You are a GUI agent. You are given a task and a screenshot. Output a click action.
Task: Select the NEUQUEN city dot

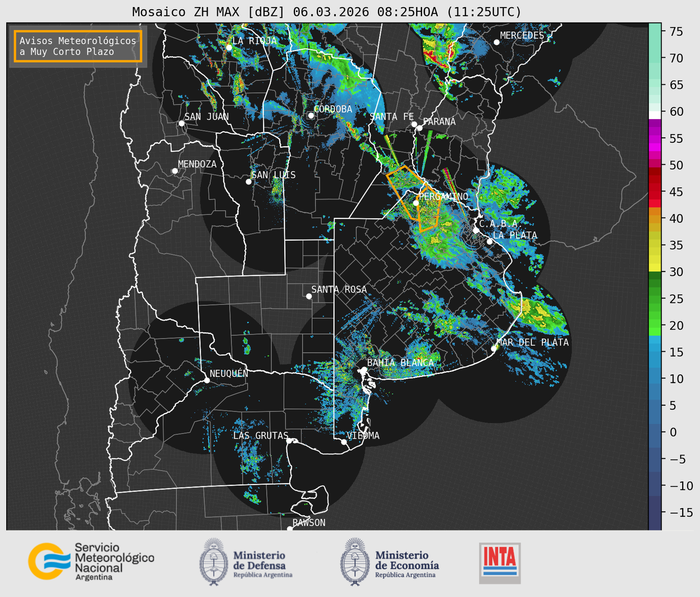pyautogui.click(x=207, y=380)
